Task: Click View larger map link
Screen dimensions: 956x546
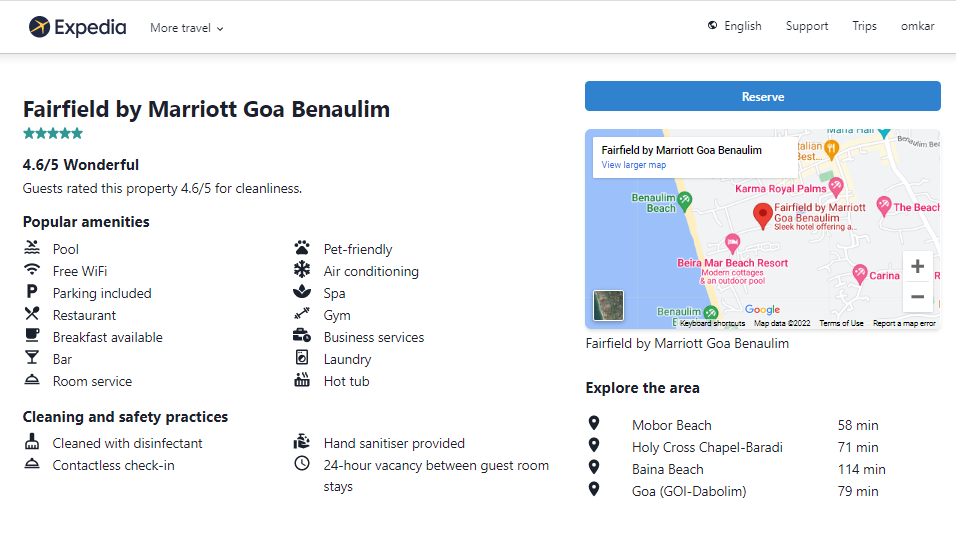Action: coord(633,165)
